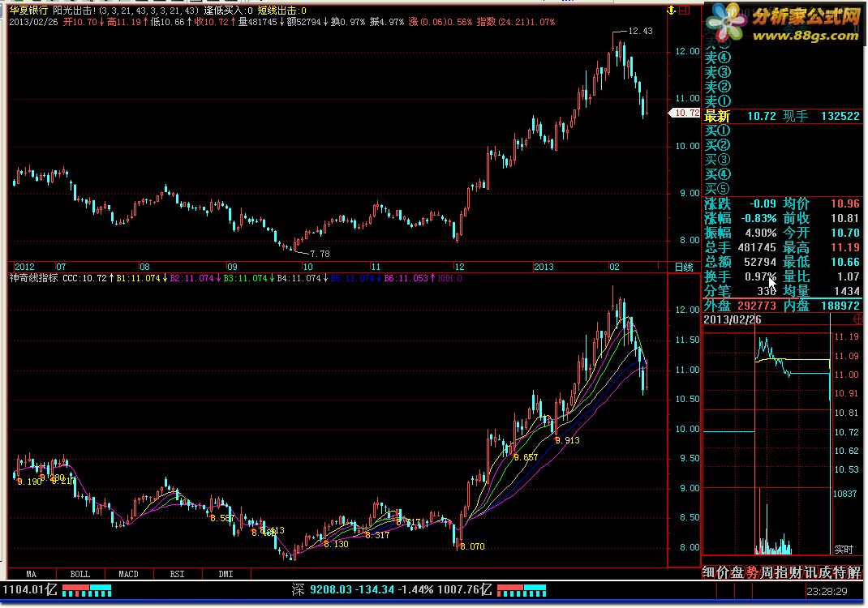The width and height of the screenshot is (868, 608).
Task: Open the 成 tab in the side panel
Action: (825, 572)
